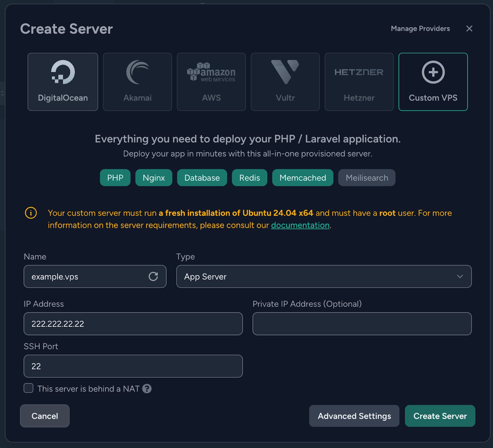Expand Advanced Settings options

[354, 416]
